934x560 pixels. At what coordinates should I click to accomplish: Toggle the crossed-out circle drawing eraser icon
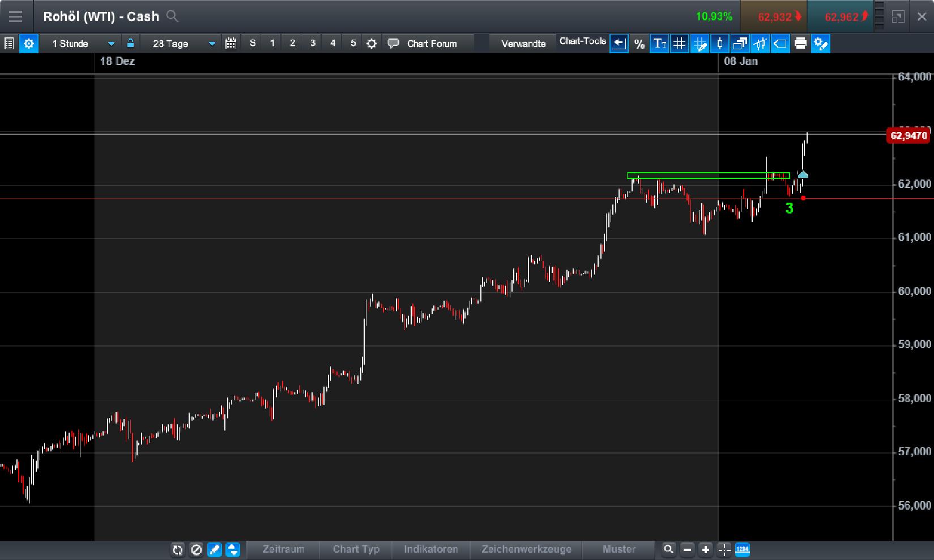pos(196,550)
